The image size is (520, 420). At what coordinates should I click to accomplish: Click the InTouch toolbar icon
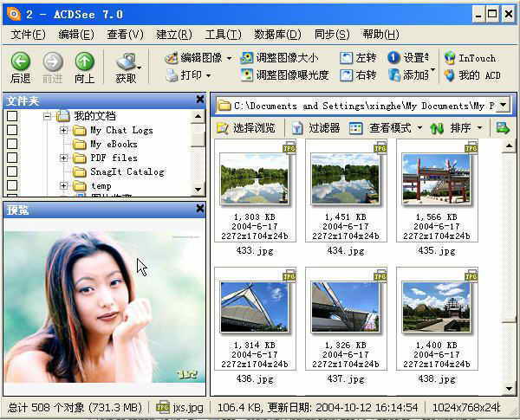point(449,58)
